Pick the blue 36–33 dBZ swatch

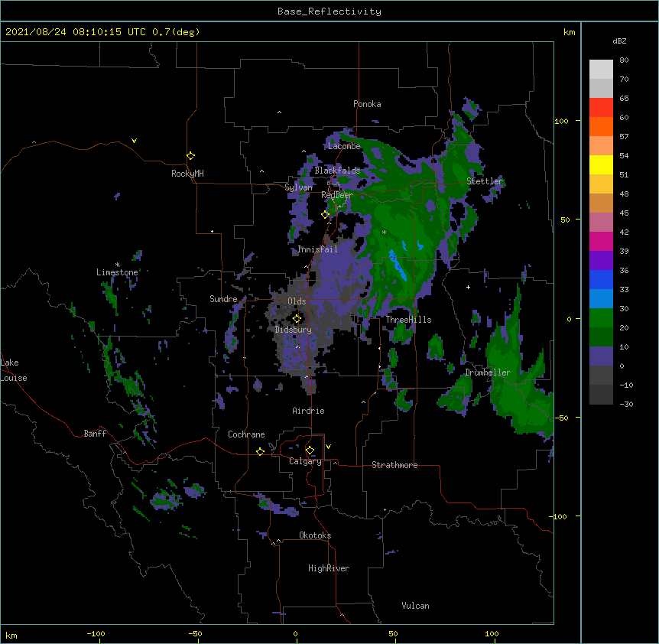point(601,279)
